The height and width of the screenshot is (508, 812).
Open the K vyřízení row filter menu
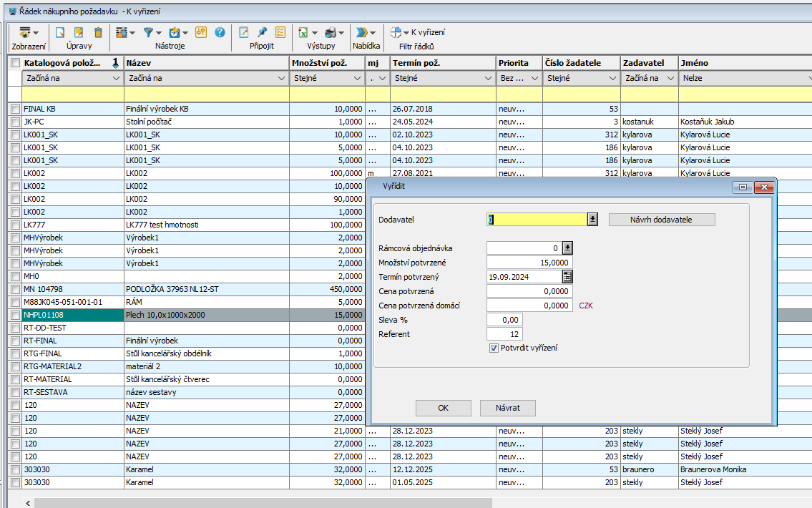tap(419, 32)
